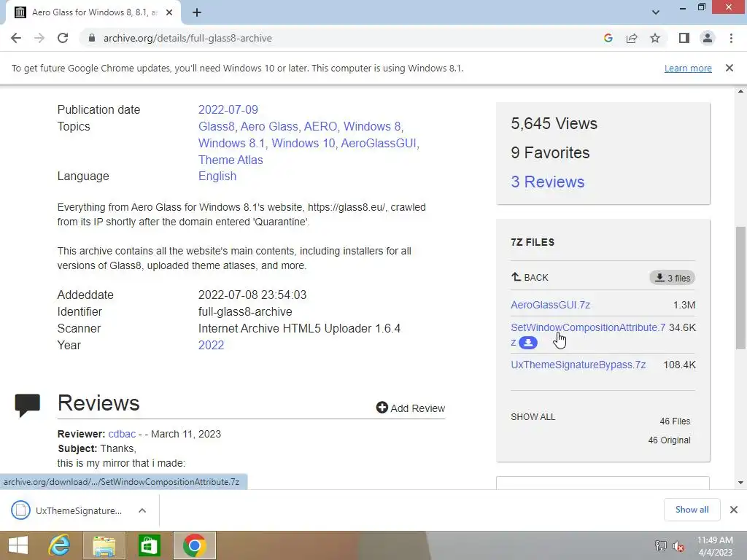This screenshot has width=747, height=560.
Task: Open Windows Store from taskbar
Action: 149,545
